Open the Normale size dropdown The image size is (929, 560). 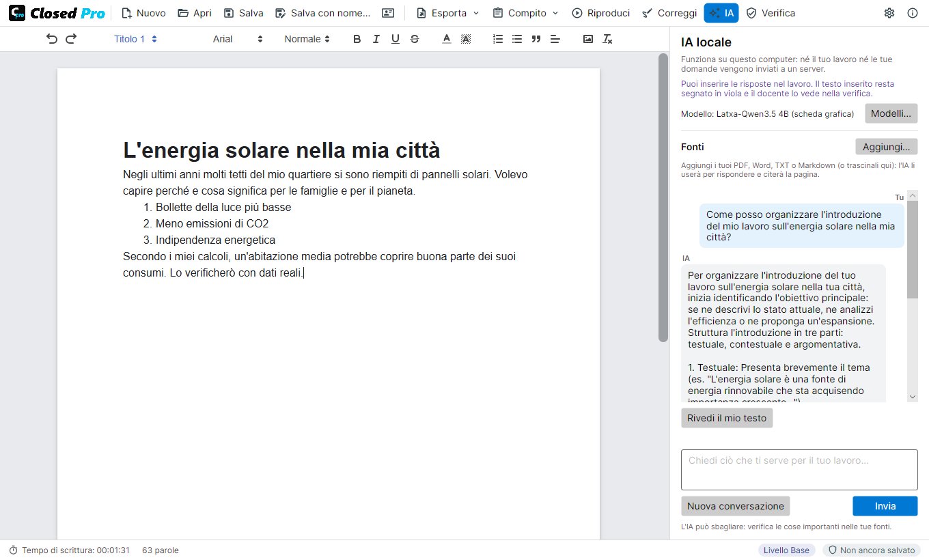pyautogui.click(x=307, y=39)
